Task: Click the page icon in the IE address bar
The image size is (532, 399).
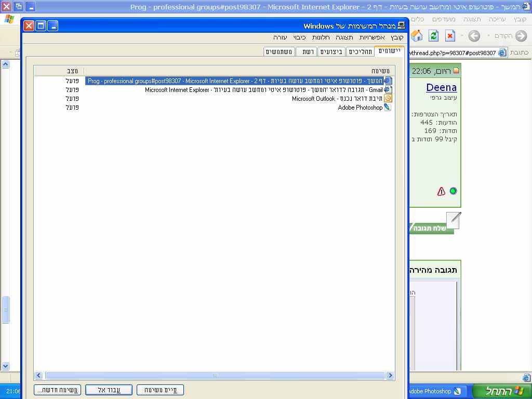Action: [502, 52]
